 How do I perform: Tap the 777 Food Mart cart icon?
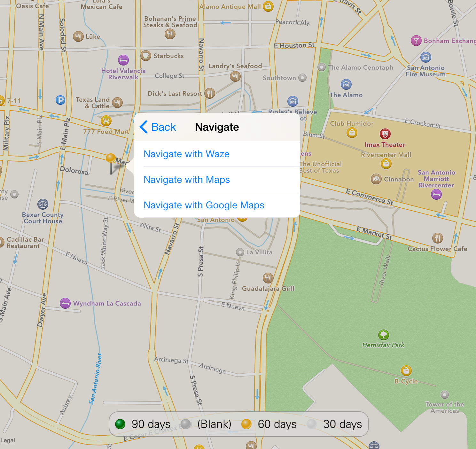pos(106,121)
